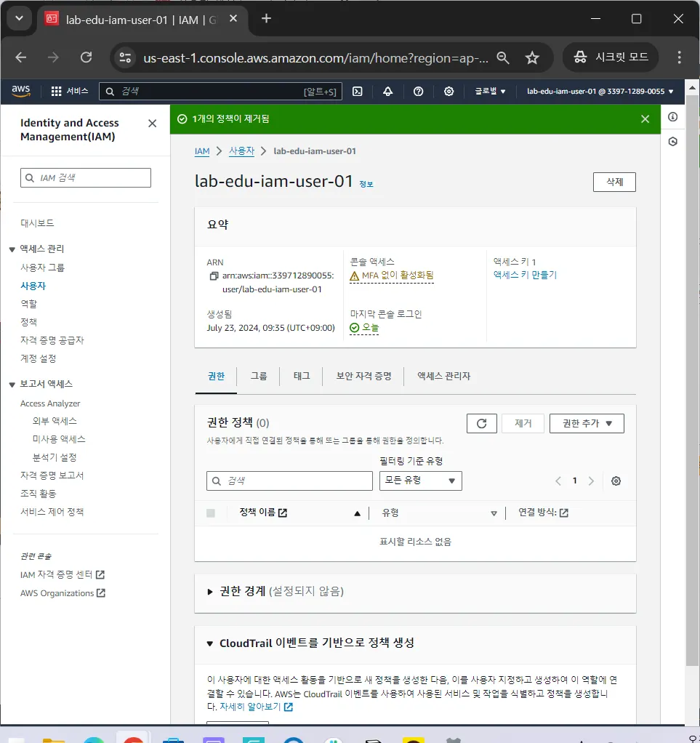Image resolution: width=700 pixels, height=743 pixels.
Task: Open the 모든 유형 filter dropdown
Action: pos(420,481)
